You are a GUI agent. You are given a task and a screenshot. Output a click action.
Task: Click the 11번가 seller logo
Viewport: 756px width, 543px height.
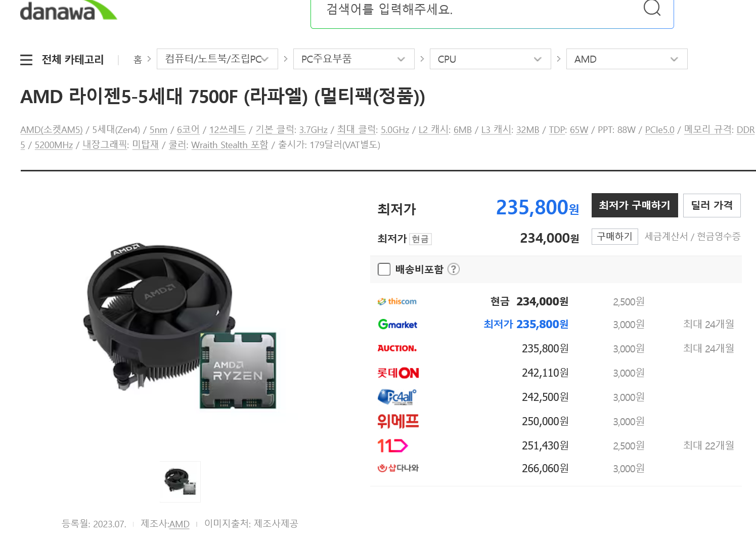coord(392,445)
